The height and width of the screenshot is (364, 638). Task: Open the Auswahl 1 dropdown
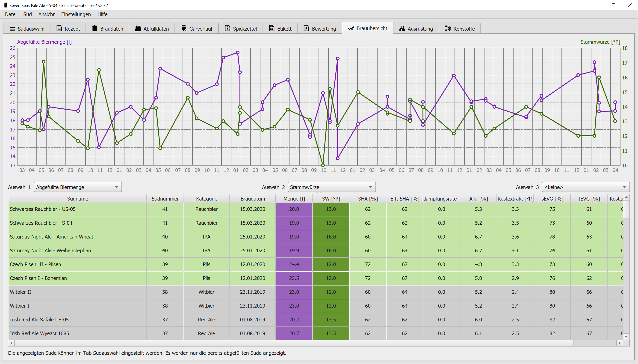[x=78, y=187]
